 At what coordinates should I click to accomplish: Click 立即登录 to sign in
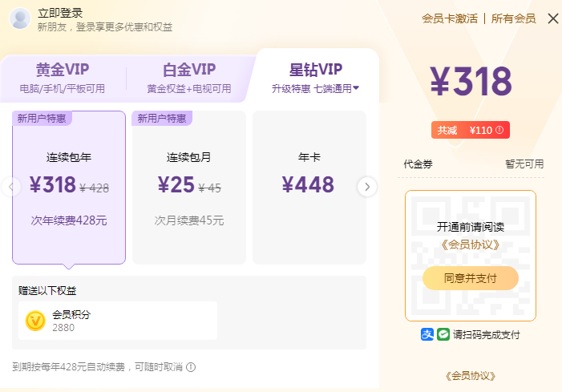60,13
